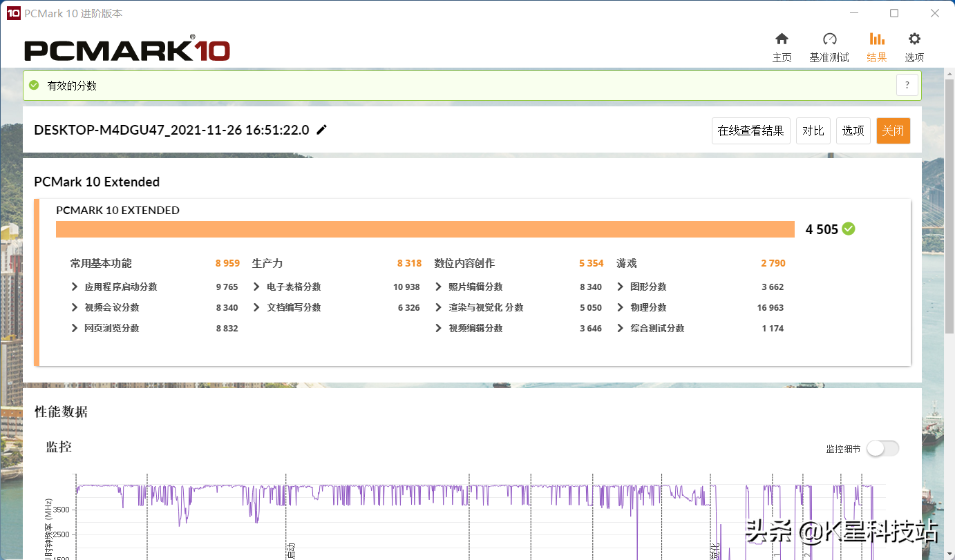Viewport: 955px width, 560px height.
Task: Click the 常用基本功能 score 8 959
Action: (227, 263)
